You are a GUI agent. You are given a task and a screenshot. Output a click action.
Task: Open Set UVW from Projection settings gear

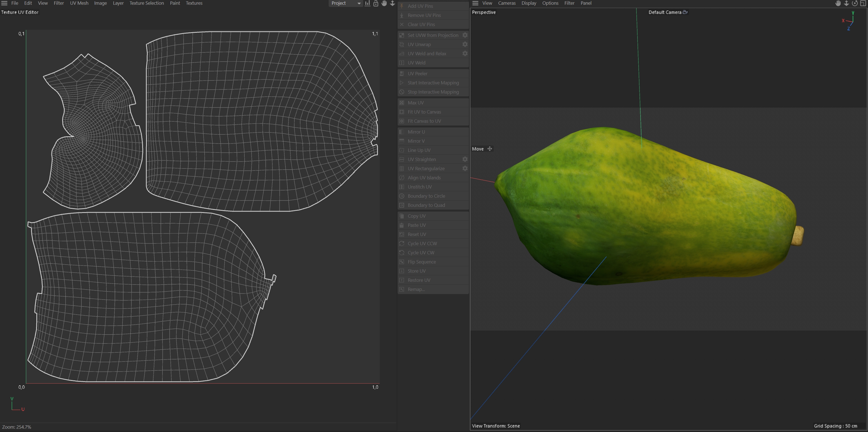click(x=465, y=35)
